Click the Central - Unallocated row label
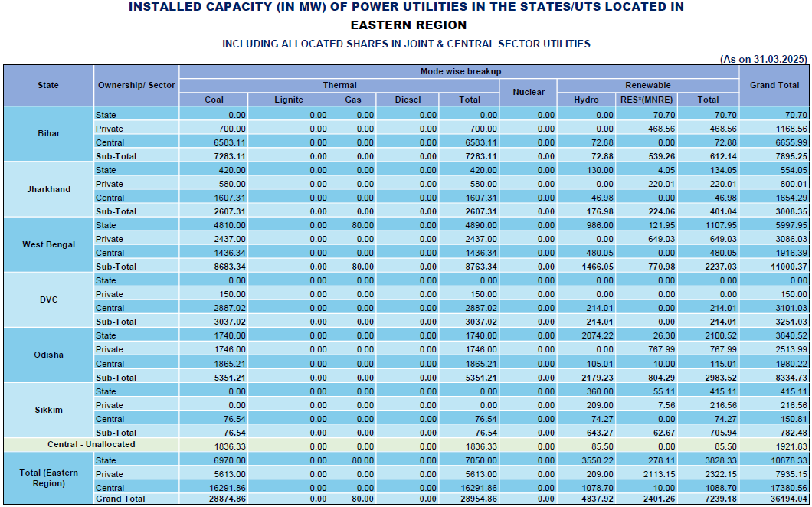Image resolution: width=812 pixels, height=507 pixels. pos(90,445)
